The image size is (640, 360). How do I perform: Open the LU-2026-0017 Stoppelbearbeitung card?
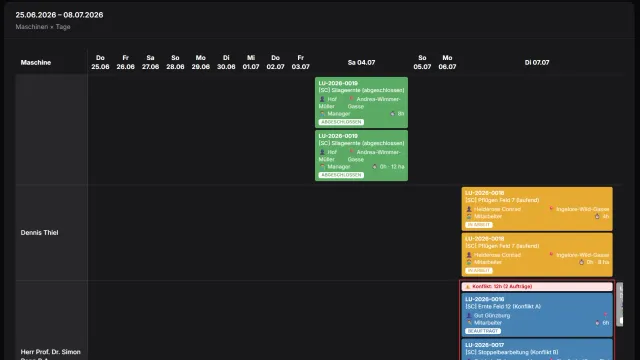(x=537, y=349)
